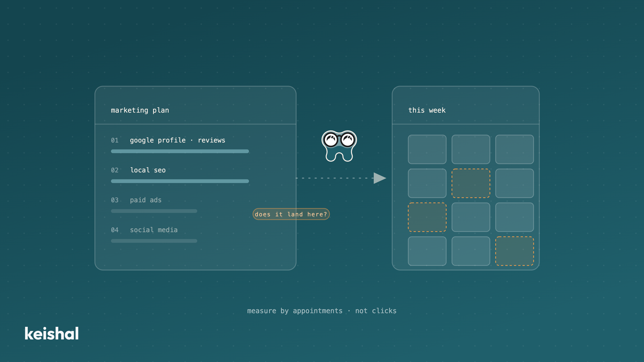Click the bottom-left calendar slot
644x362 pixels.
pyautogui.click(x=427, y=251)
